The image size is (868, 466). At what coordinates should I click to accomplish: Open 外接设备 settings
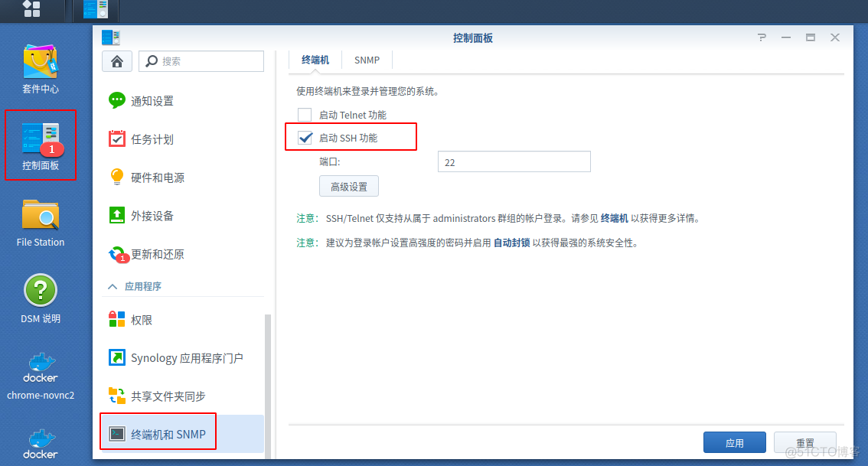[x=152, y=216]
